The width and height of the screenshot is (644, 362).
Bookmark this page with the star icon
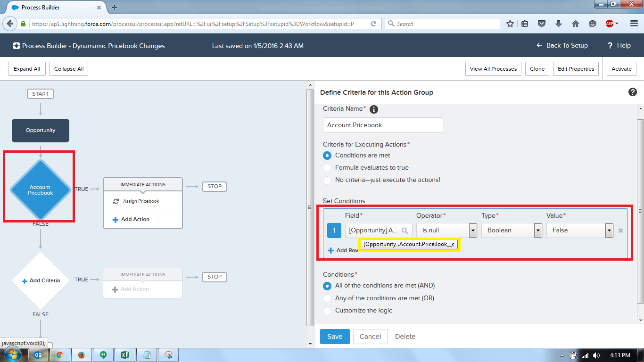click(510, 24)
